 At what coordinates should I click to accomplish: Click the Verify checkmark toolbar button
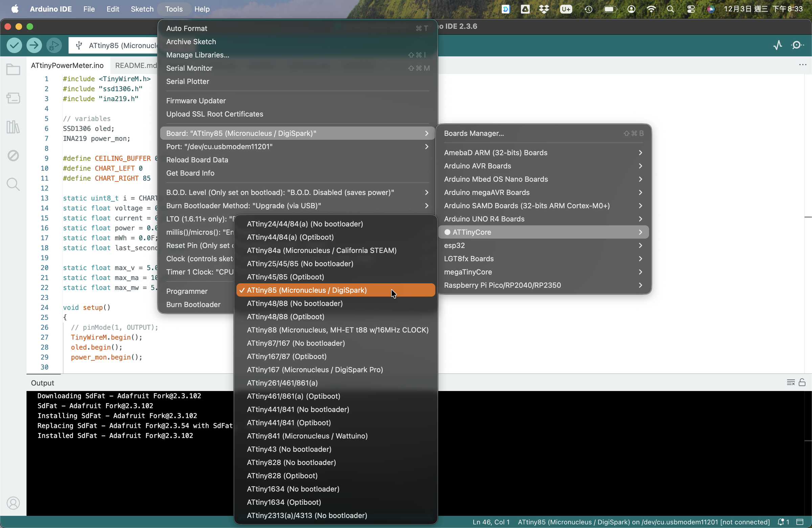click(14, 45)
